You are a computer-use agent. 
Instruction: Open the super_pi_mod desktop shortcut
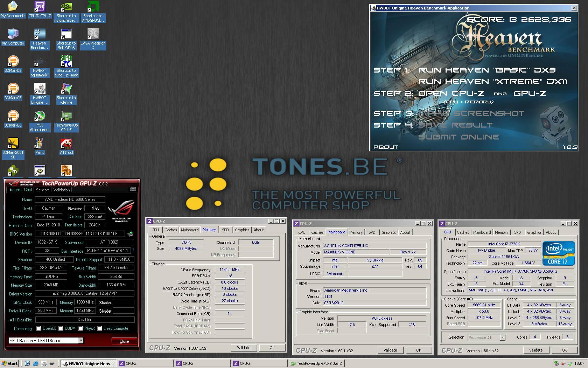(66, 66)
